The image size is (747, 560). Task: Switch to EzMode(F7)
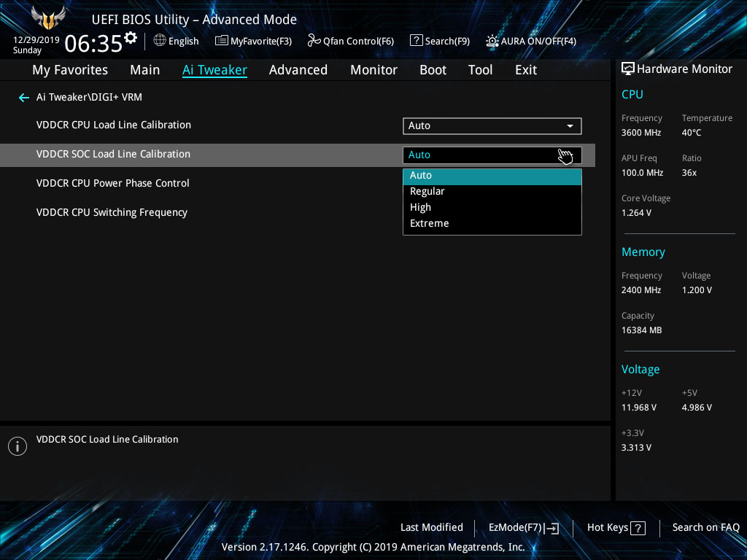click(524, 528)
